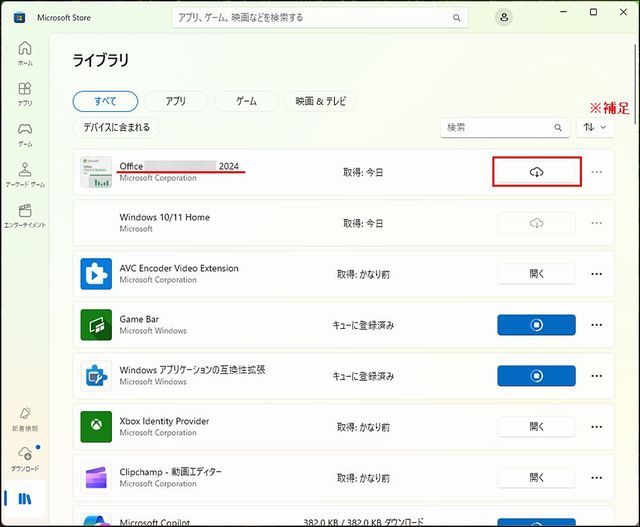This screenshot has height=527, width=640.
Task: Click the ライブラリ page heading
Action: click(100, 60)
